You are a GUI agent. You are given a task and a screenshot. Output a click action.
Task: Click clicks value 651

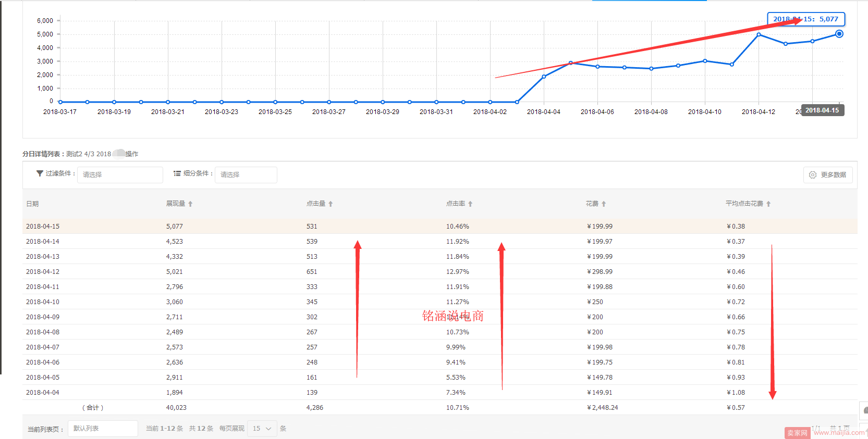(312, 272)
